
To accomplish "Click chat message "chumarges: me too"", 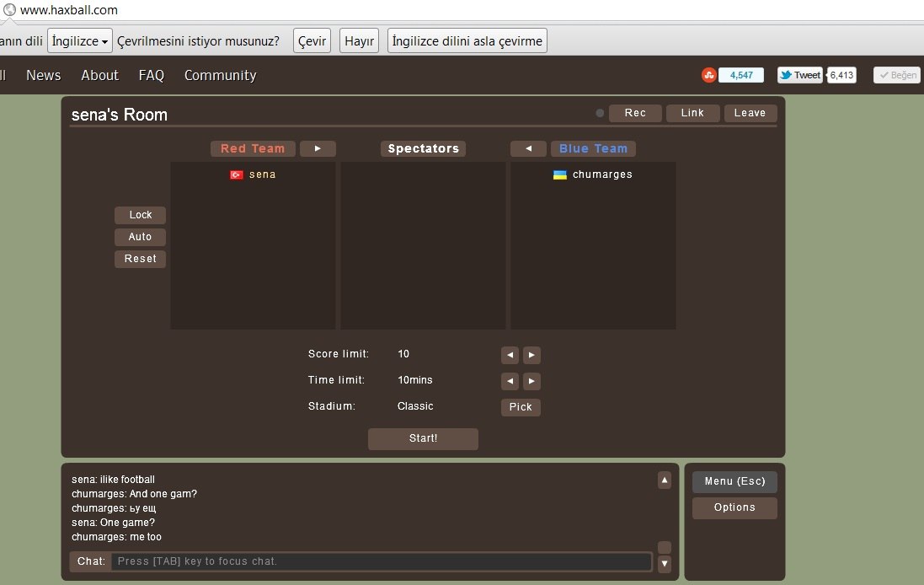I will (x=117, y=537).
